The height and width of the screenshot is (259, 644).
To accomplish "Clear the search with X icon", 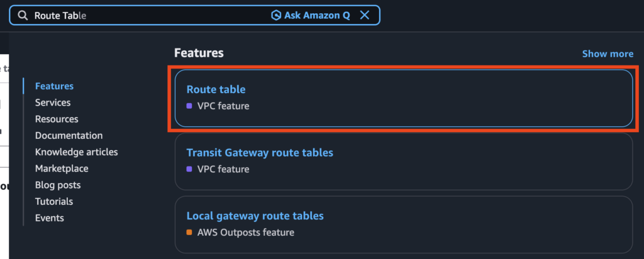I will tap(364, 16).
